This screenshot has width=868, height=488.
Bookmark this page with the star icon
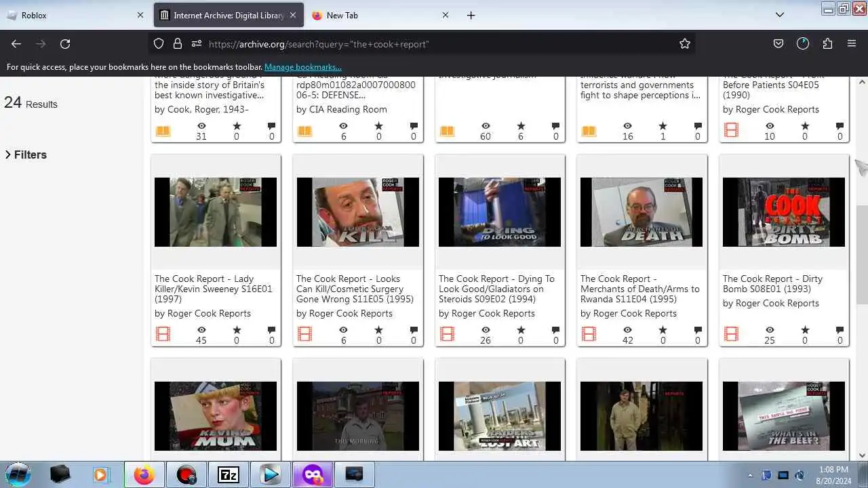685,43
